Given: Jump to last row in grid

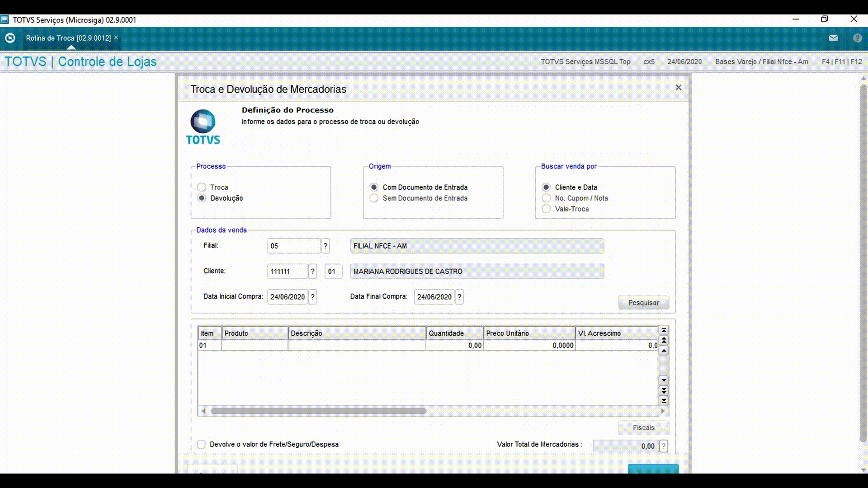Looking at the screenshot, I should point(664,400).
